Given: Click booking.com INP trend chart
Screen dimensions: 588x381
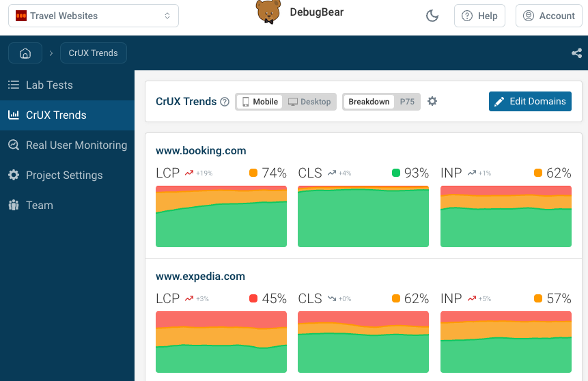Looking at the screenshot, I should [506, 216].
